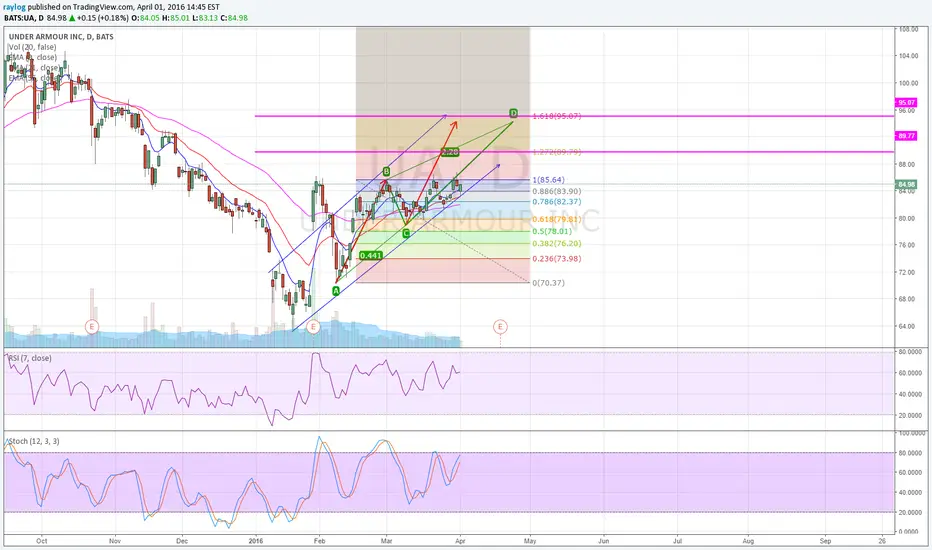The width and height of the screenshot is (932, 550).
Task: Click the Sep label on the time axis
Action: click(x=825, y=541)
